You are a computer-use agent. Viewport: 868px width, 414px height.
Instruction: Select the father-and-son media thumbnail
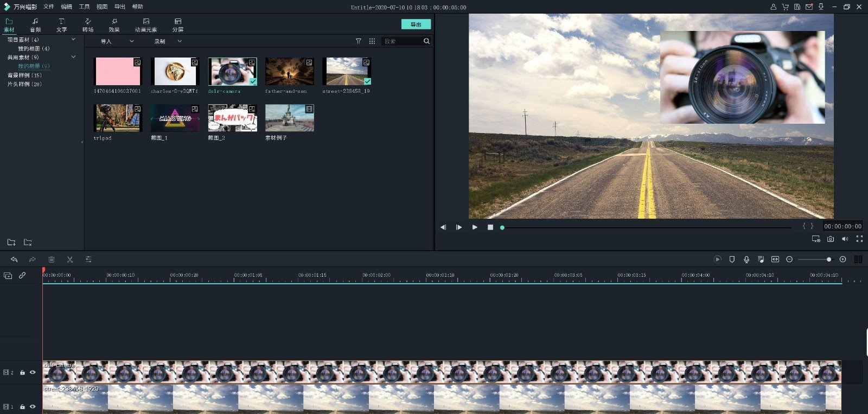pyautogui.click(x=290, y=71)
